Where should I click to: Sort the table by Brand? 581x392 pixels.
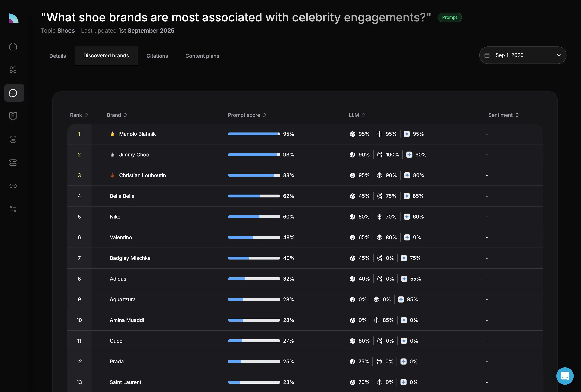117,115
